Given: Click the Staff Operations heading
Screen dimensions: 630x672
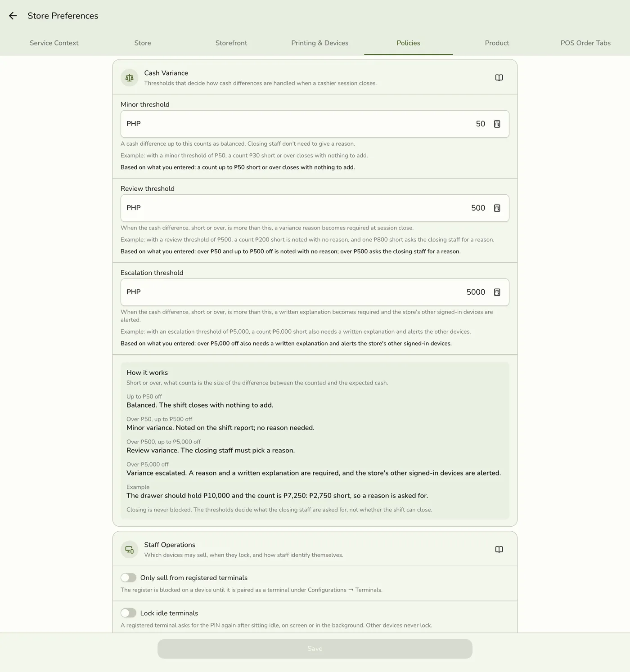Looking at the screenshot, I should (170, 545).
